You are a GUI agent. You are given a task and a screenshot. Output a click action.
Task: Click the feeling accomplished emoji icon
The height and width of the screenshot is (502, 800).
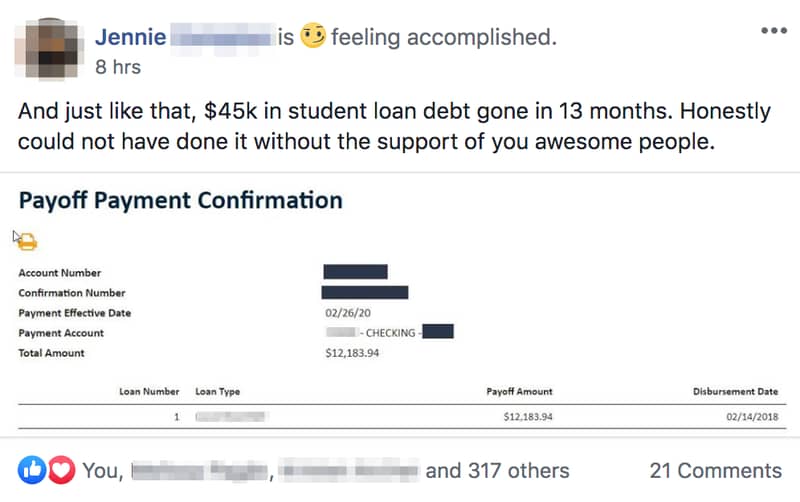[x=313, y=38]
